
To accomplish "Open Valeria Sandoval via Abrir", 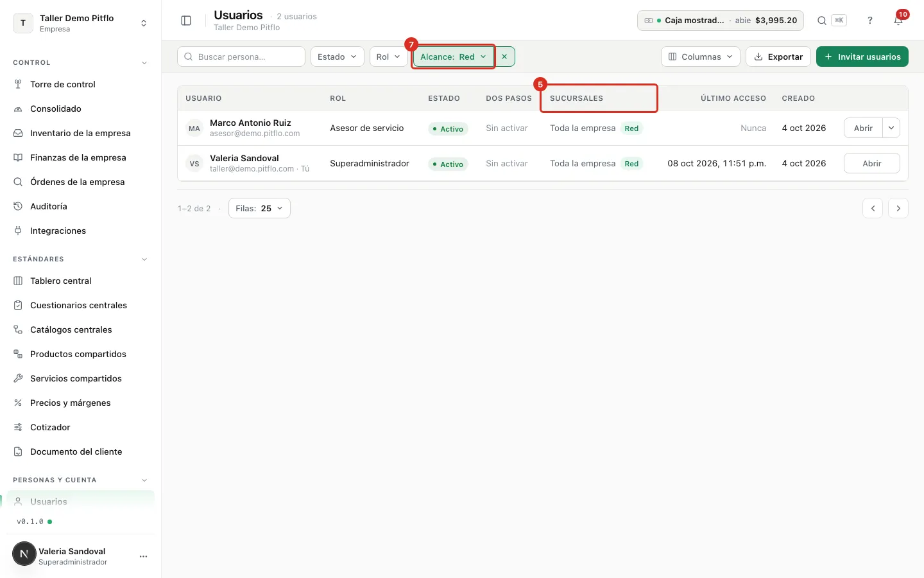I will (x=872, y=163).
